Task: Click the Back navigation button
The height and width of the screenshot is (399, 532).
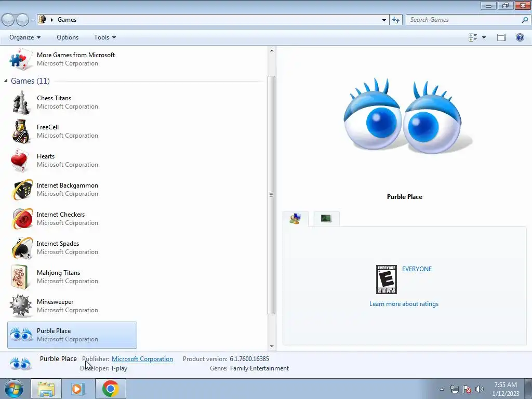Action: click(x=8, y=20)
